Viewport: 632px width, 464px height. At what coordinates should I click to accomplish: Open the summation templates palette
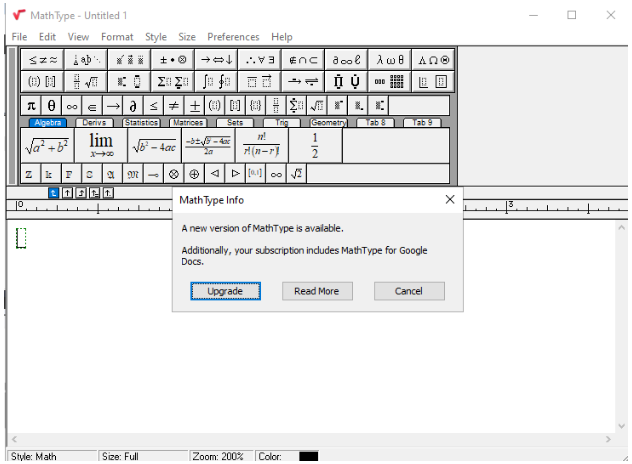tap(173, 82)
